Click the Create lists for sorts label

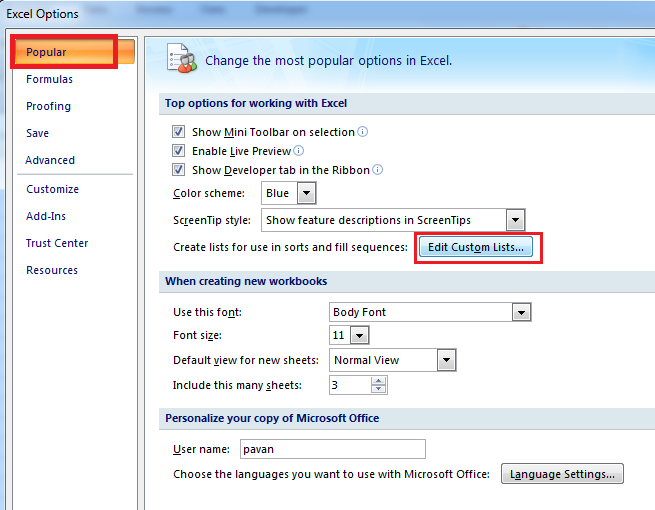pyautogui.click(x=290, y=247)
